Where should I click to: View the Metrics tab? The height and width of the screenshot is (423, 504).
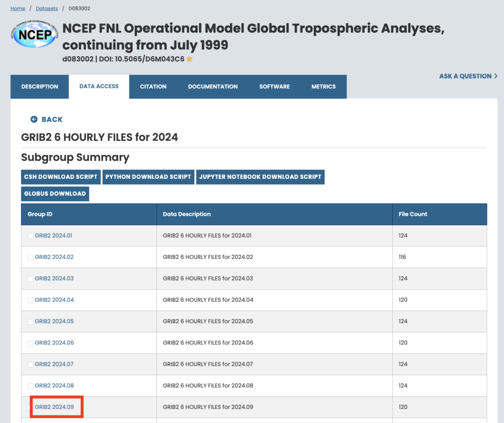tap(323, 87)
